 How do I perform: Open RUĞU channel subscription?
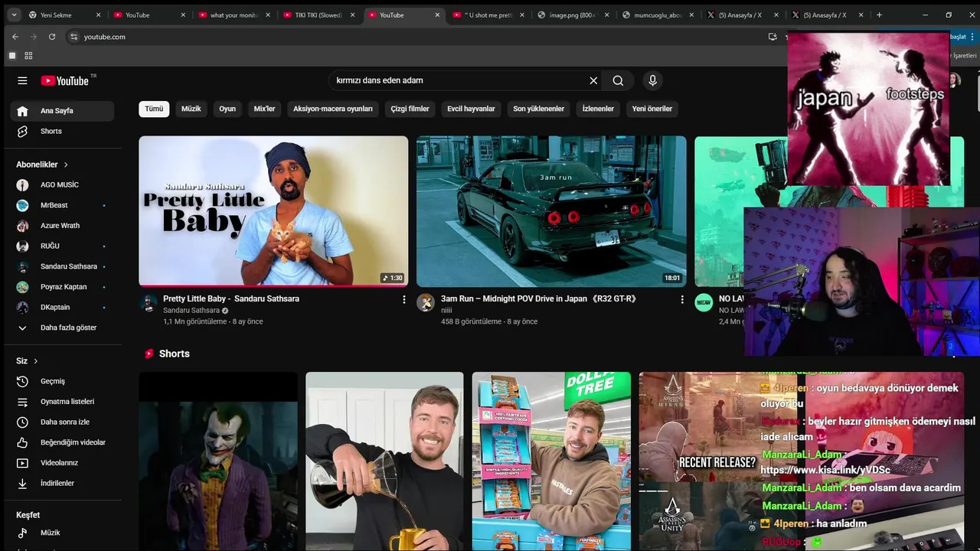click(62, 246)
